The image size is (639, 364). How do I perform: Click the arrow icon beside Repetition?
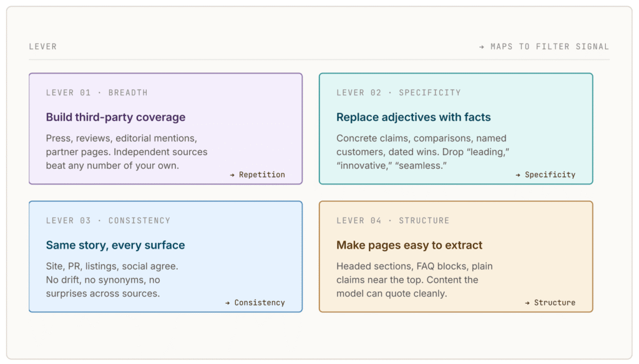point(232,175)
